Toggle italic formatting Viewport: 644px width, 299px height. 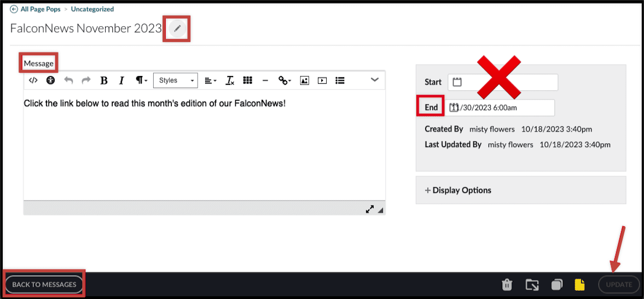121,80
